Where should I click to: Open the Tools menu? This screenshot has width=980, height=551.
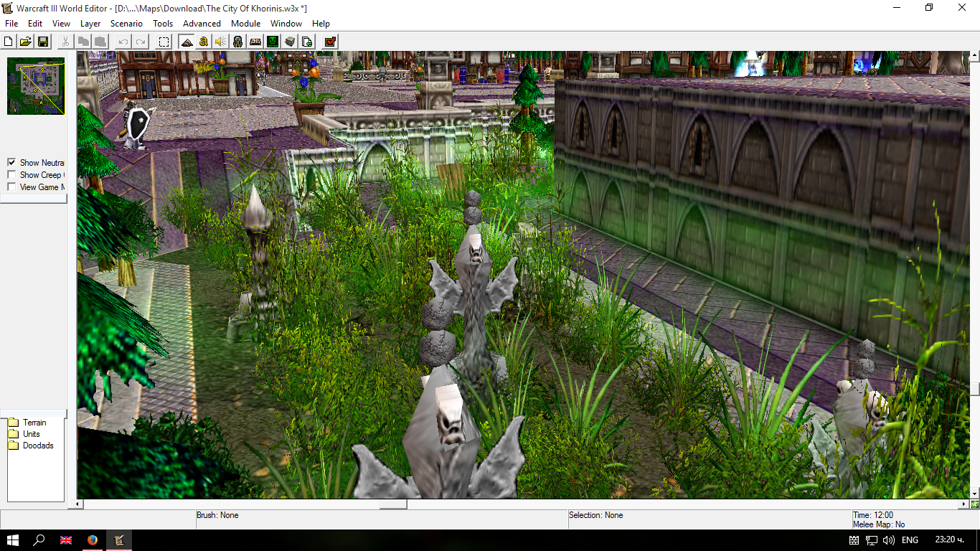tap(163, 24)
